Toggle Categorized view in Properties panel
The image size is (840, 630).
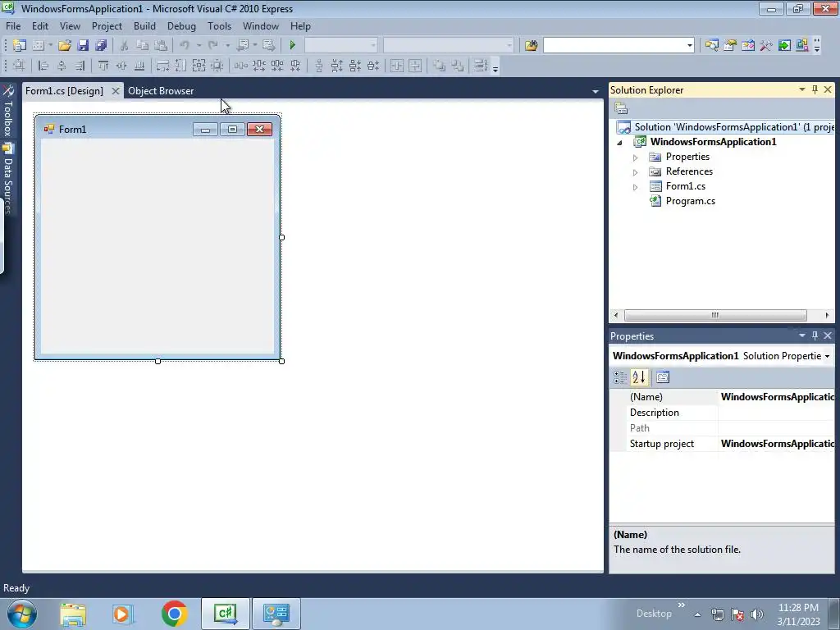point(620,377)
